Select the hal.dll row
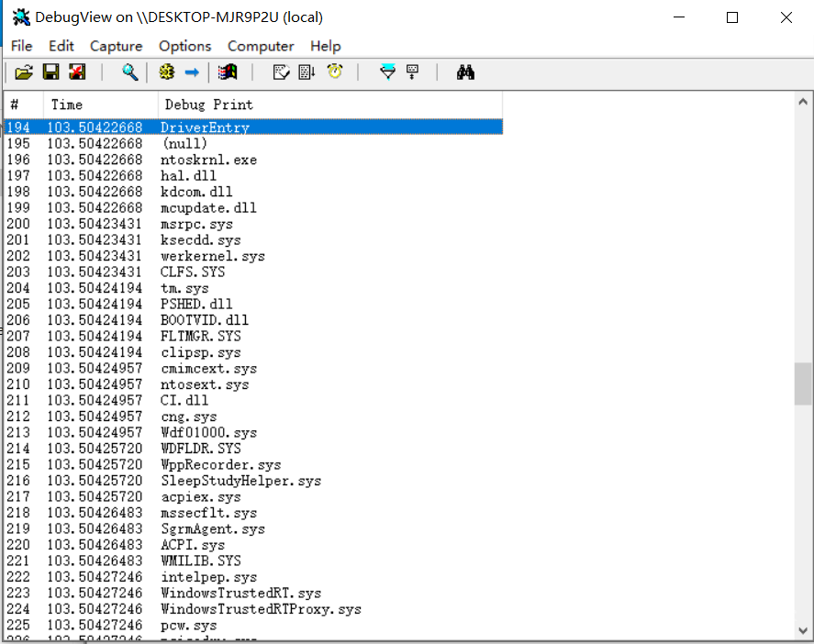 click(254, 175)
